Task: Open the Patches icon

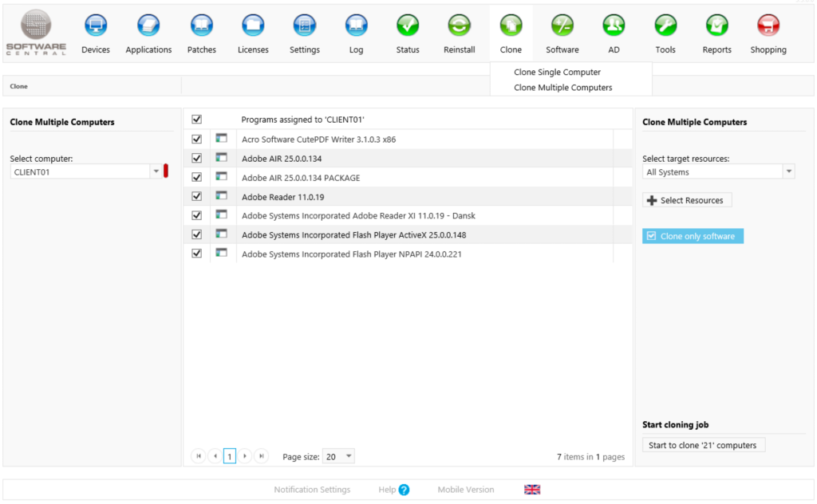Action: [x=202, y=26]
